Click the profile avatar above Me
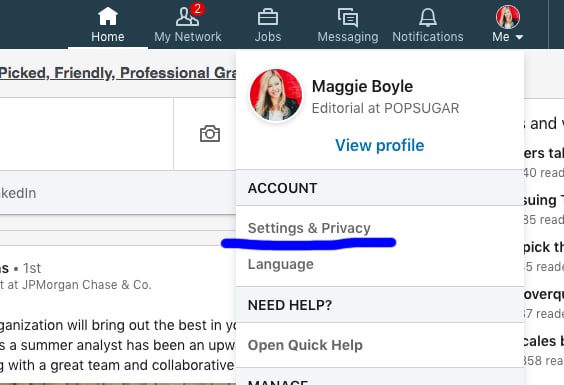Viewport: 564px width, 385px height. [508, 17]
